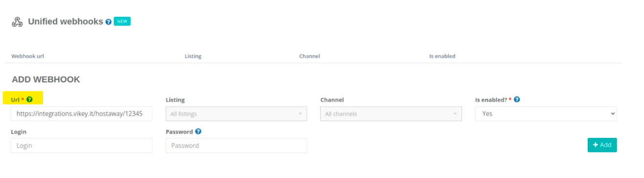This screenshot has width=644, height=178.
Task: Open the All listings dropdown
Action: (x=236, y=114)
